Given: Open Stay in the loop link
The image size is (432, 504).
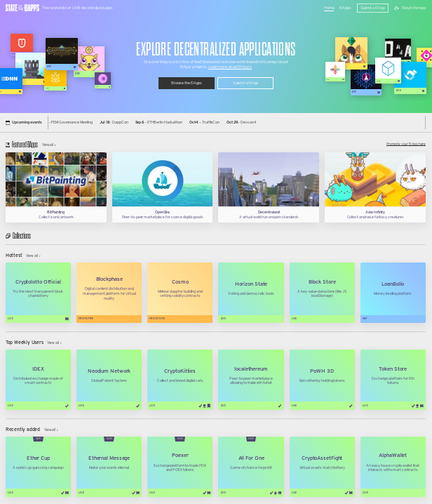Looking at the screenshot, I should tap(413, 8).
